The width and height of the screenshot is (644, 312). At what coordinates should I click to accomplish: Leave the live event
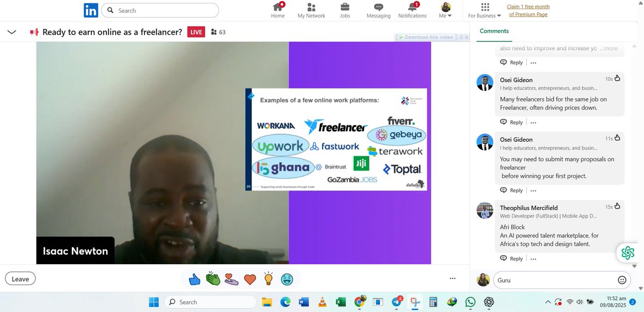[20, 279]
